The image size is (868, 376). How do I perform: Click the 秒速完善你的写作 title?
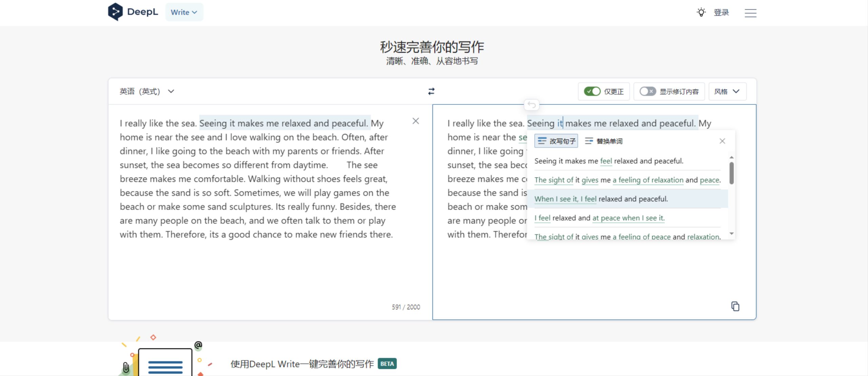(432, 47)
